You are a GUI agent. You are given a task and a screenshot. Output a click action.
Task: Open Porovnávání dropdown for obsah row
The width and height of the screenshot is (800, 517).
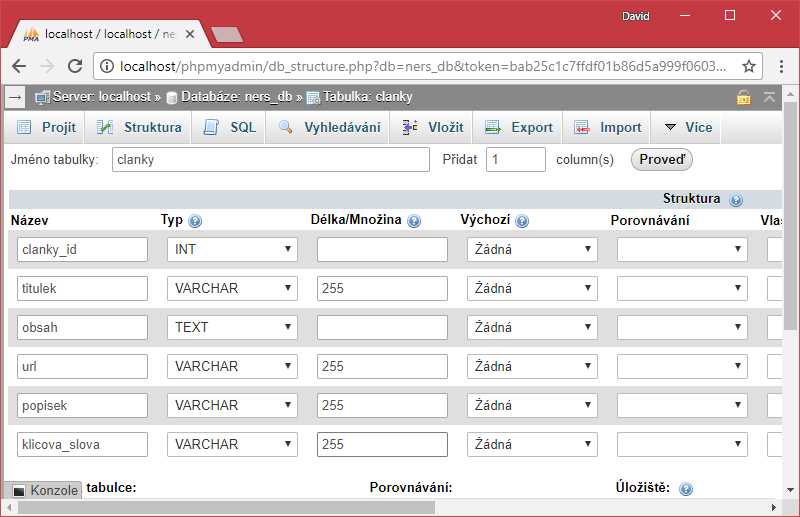click(682, 327)
